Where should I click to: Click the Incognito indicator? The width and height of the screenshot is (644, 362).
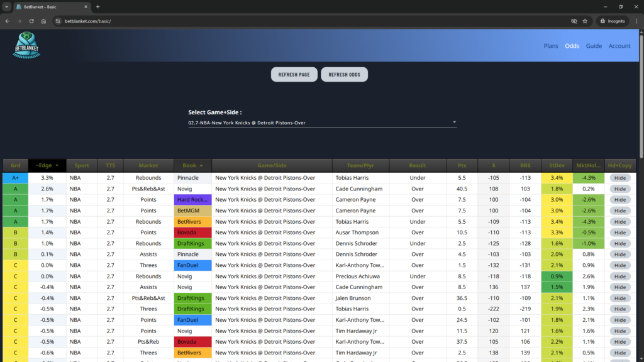point(613,21)
